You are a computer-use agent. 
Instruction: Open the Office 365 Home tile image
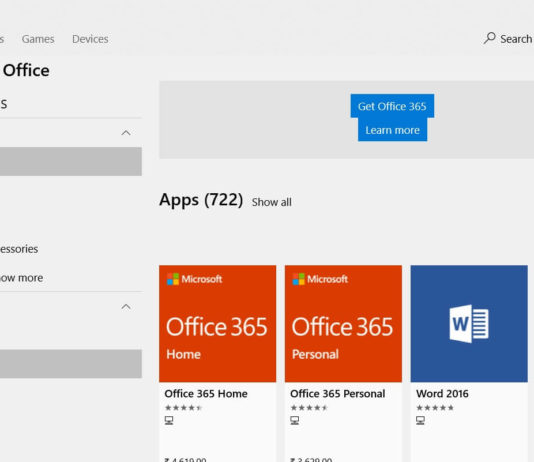(x=217, y=323)
